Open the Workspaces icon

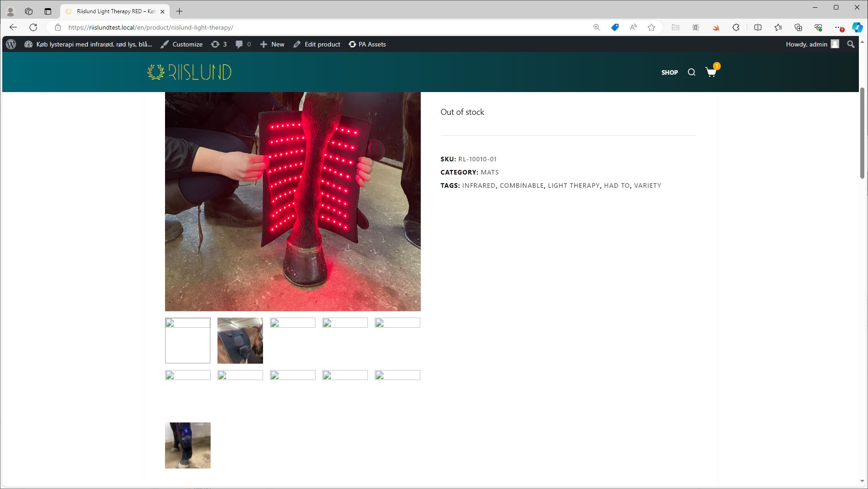pyautogui.click(x=29, y=11)
